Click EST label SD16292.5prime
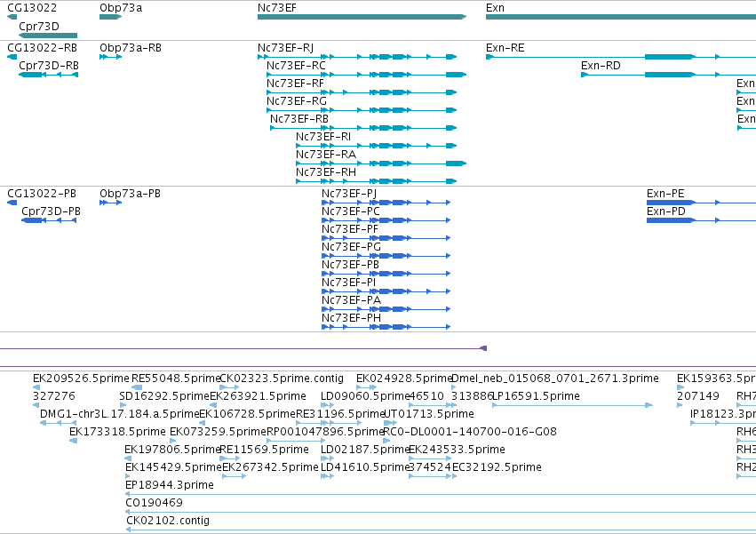Screen dimensions: 756x534 (164, 396)
